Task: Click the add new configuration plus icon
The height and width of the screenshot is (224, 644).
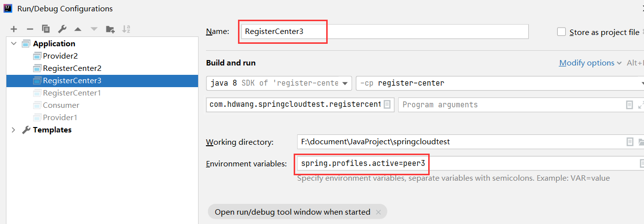Action: 14,29
